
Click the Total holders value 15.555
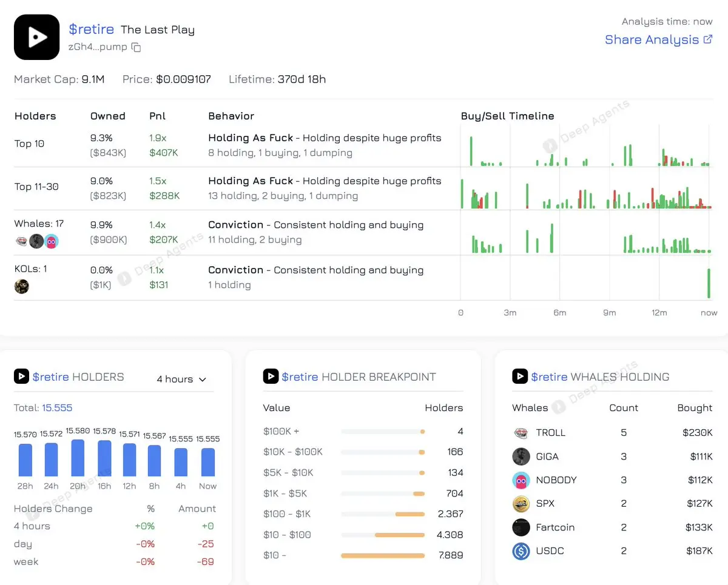(x=57, y=408)
